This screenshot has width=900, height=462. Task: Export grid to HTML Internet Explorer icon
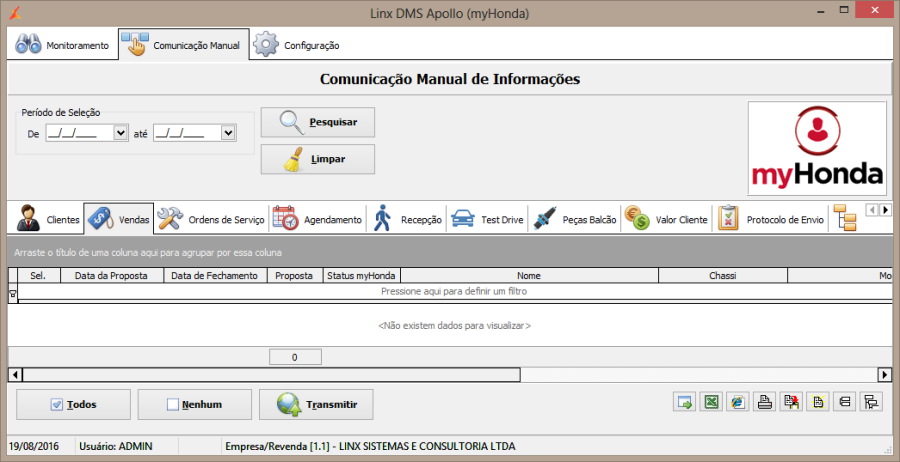pos(738,402)
